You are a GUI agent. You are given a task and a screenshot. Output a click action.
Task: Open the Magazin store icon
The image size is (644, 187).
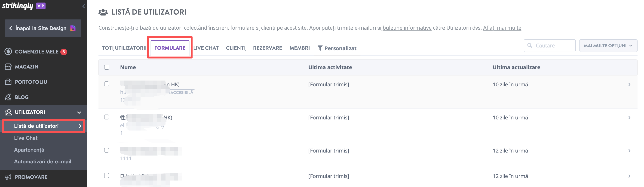click(8, 67)
